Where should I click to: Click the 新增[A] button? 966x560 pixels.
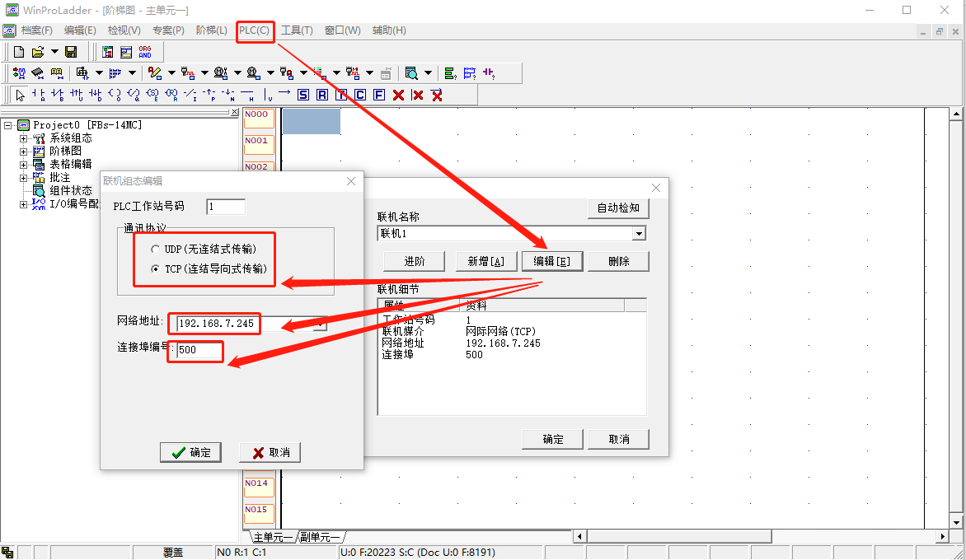[485, 262]
